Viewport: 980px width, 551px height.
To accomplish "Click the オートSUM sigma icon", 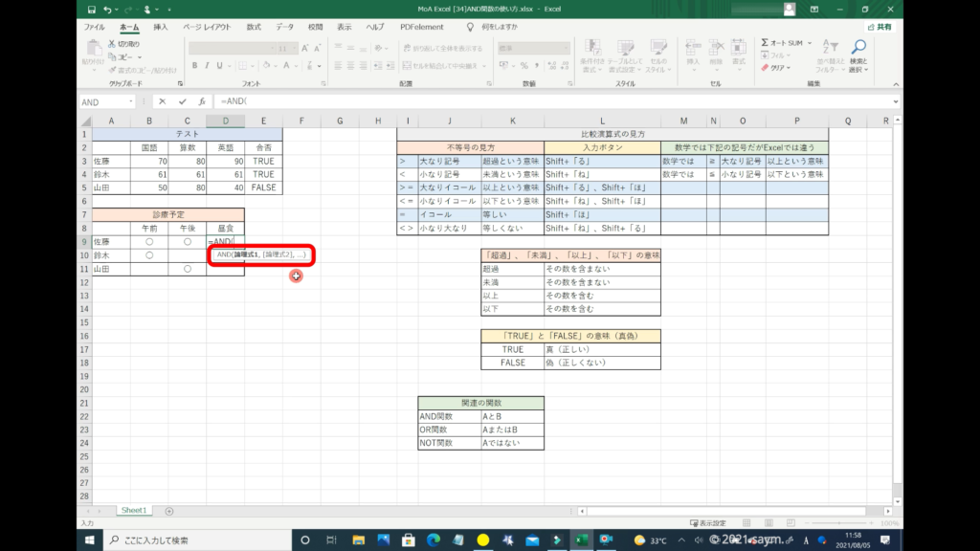I will (x=766, y=43).
